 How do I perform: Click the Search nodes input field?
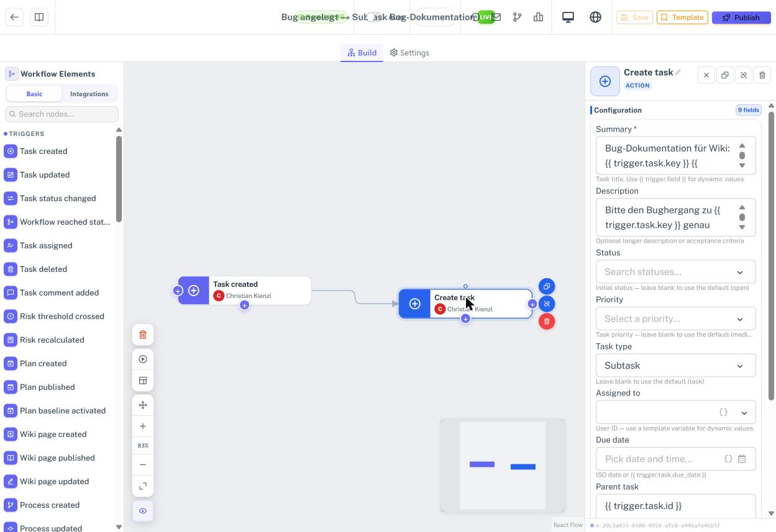click(x=62, y=114)
